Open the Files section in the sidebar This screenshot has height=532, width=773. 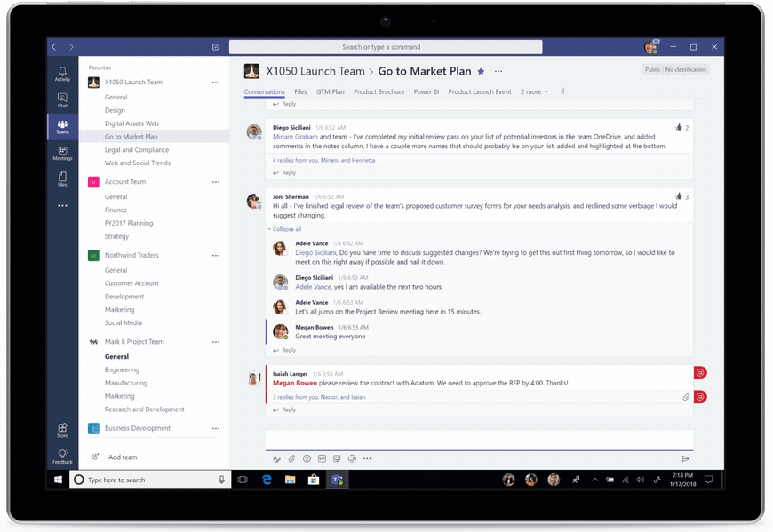pos(62,179)
